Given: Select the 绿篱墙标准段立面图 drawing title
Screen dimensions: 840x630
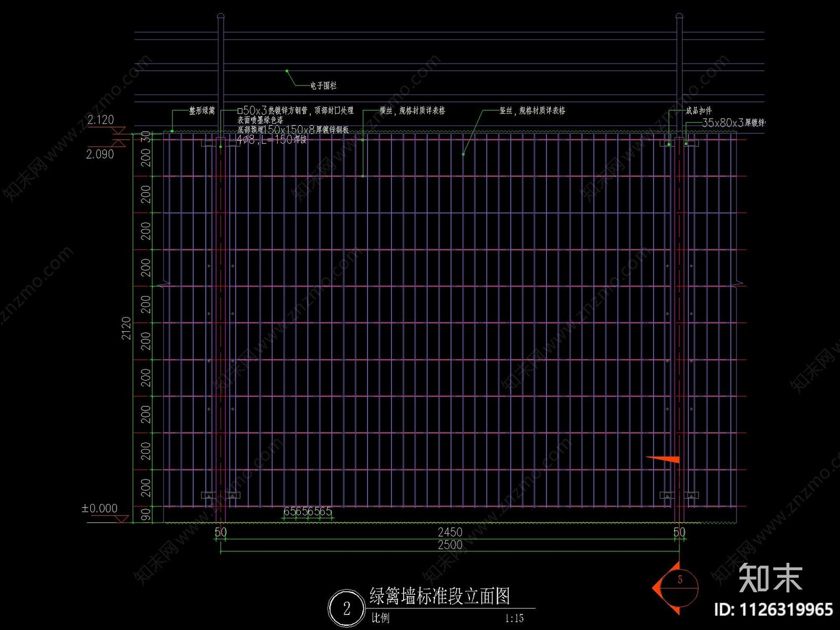Looking at the screenshot, I should tap(440, 596).
